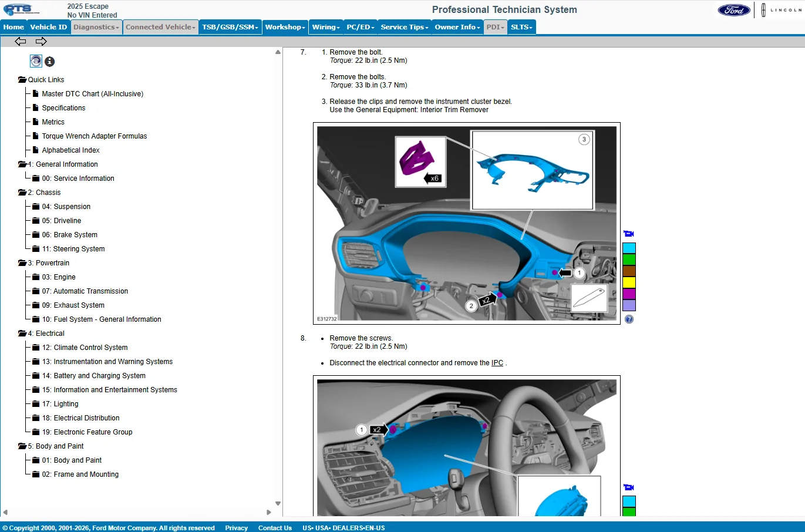Click the back navigation arrow
The width and height of the screenshot is (805, 532).
pyautogui.click(x=21, y=41)
